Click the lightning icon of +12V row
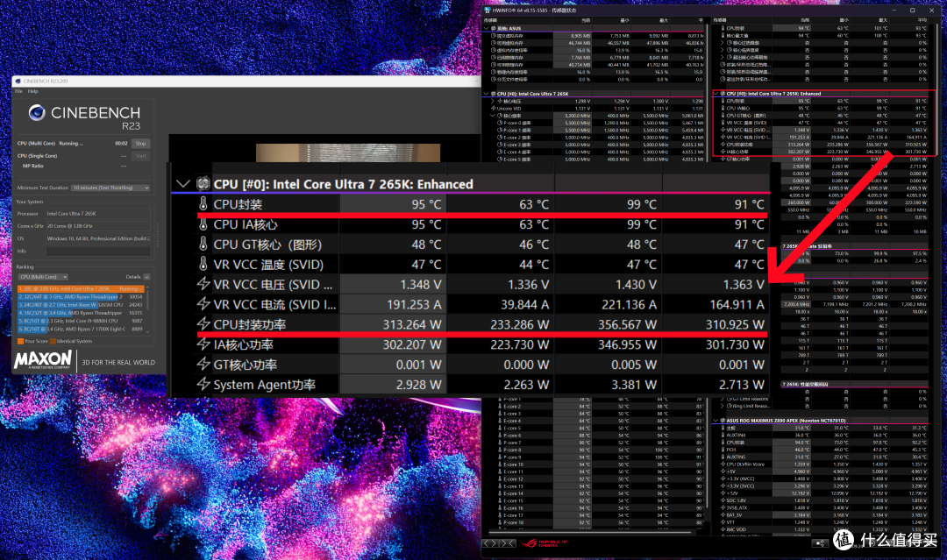The width and height of the screenshot is (947, 560). 723,493
